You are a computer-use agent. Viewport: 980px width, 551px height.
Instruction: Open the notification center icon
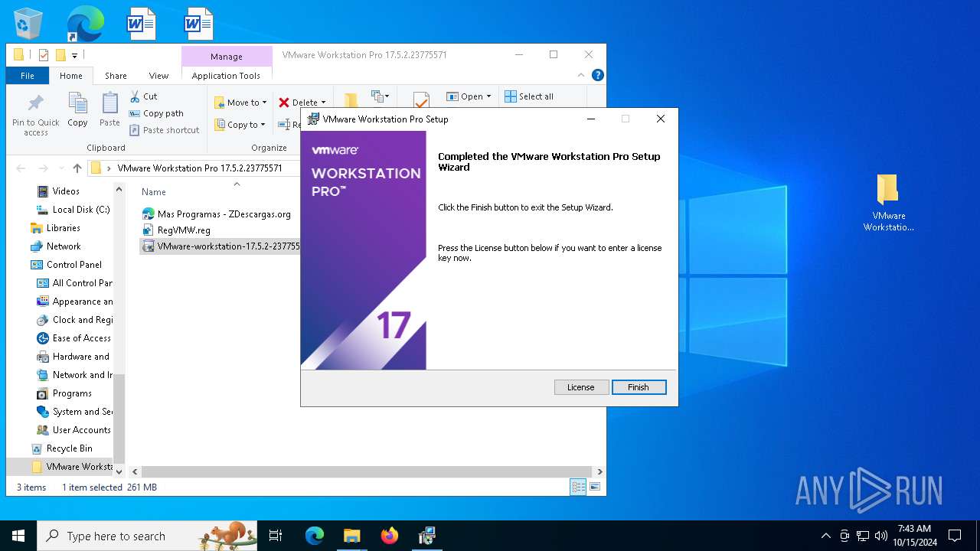[955, 536]
